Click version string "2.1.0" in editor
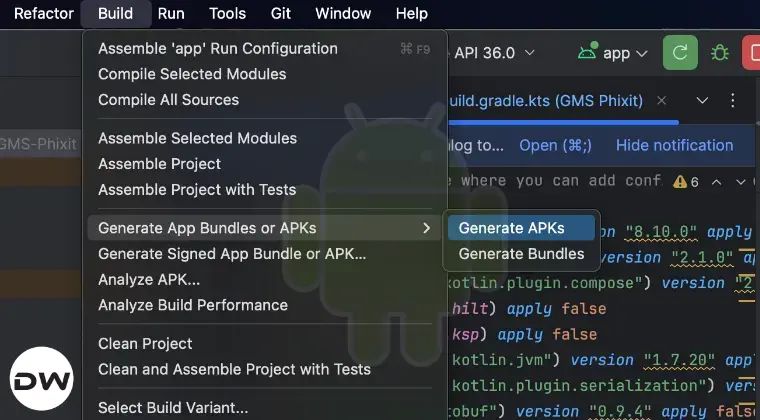 click(x=702, y=258)
